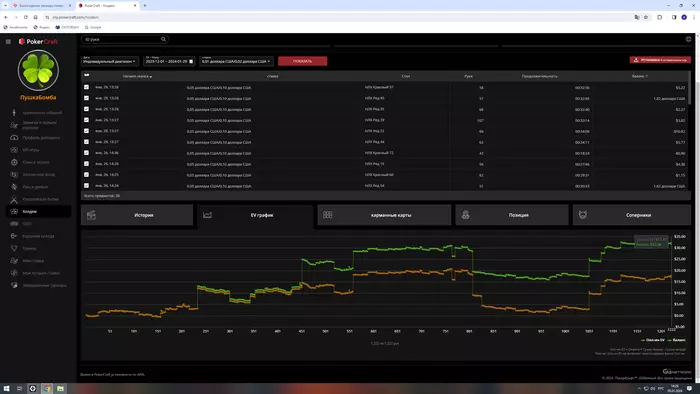Image resolution: width=700 pixels, height=394 pixels.
Task: Click the red ПОКАЗАТЬ button
Action: click(303, 61)
